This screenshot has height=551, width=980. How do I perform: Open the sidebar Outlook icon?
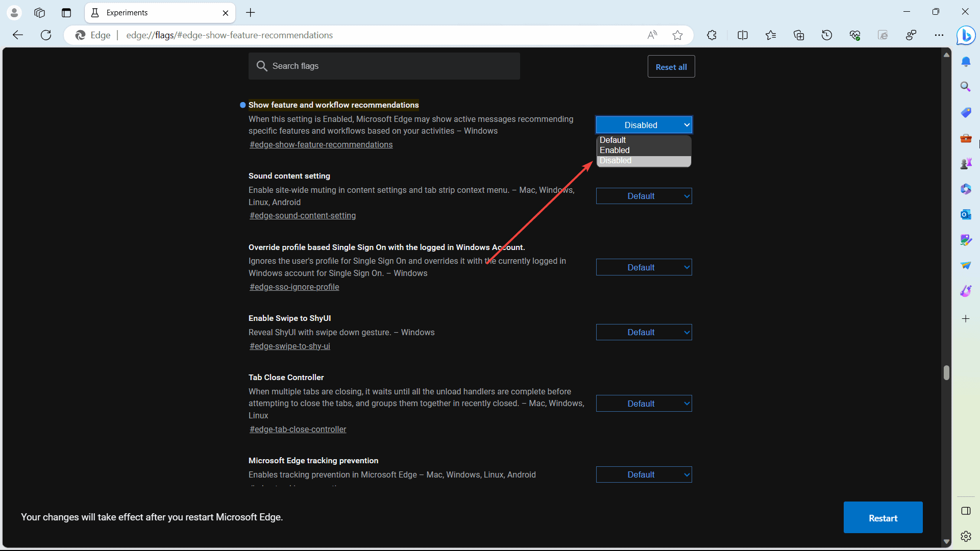tap(966, 215)
